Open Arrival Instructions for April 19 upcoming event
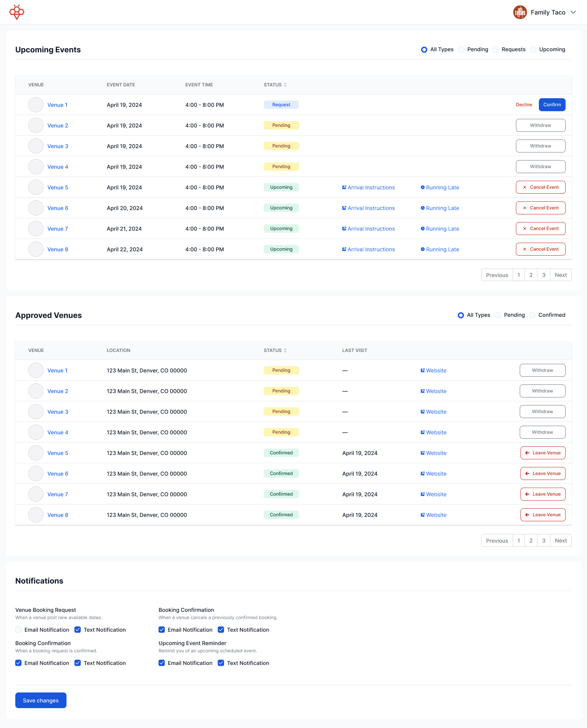The image size is (587, 728). point(368,188)
